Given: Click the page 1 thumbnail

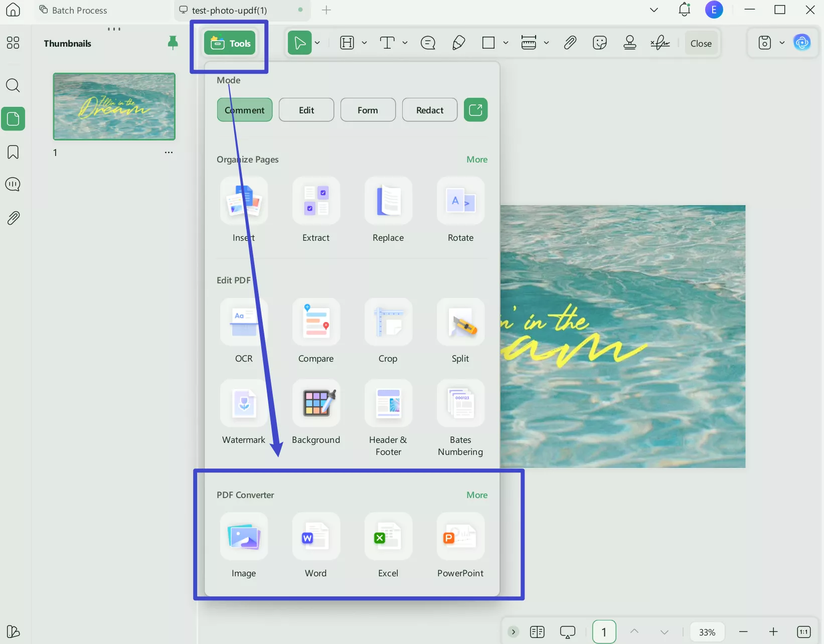Looking at the screenshot, I should tap(114, 106).
